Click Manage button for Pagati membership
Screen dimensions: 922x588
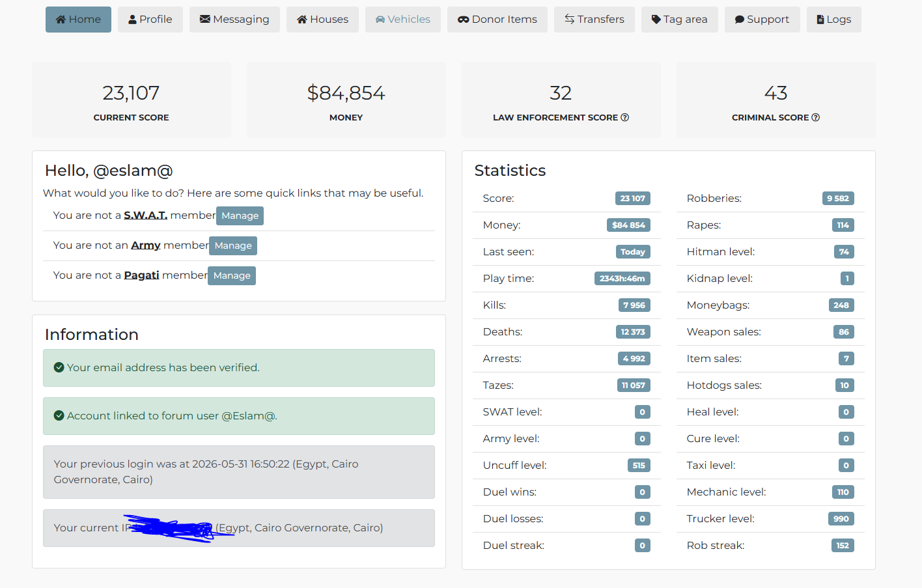232,275
